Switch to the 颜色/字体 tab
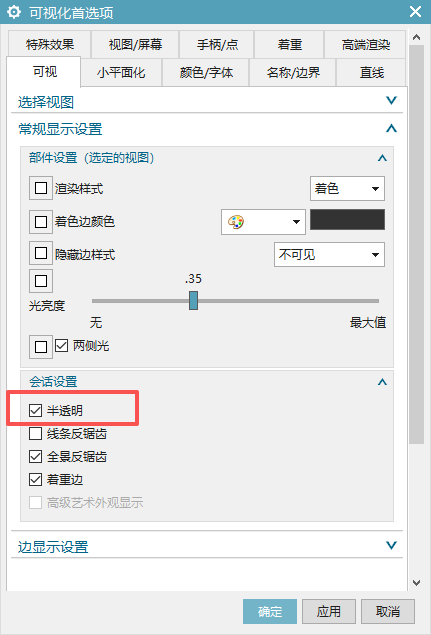This screenshot has width=431, height=635. pos(206,72)
